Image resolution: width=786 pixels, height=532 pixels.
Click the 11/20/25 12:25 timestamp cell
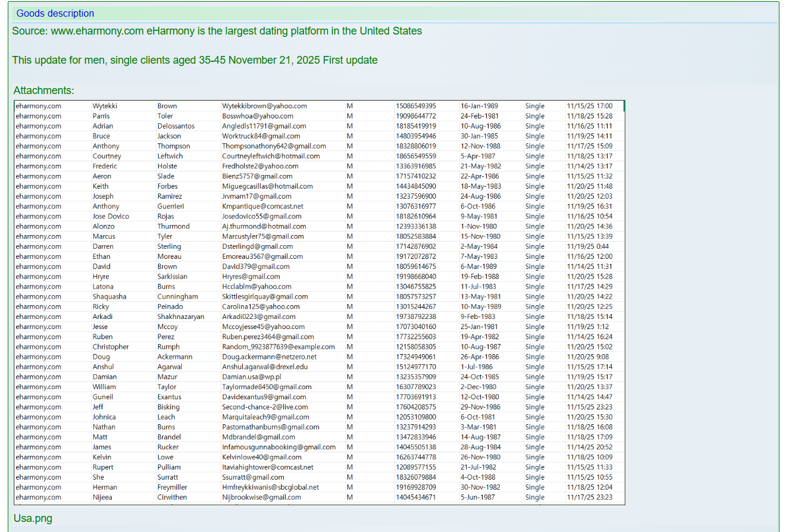pos(589,306)
